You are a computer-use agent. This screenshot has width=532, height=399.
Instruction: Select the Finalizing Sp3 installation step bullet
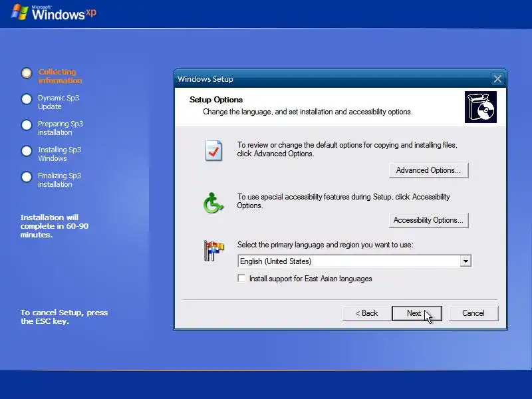tap(27, 177)
